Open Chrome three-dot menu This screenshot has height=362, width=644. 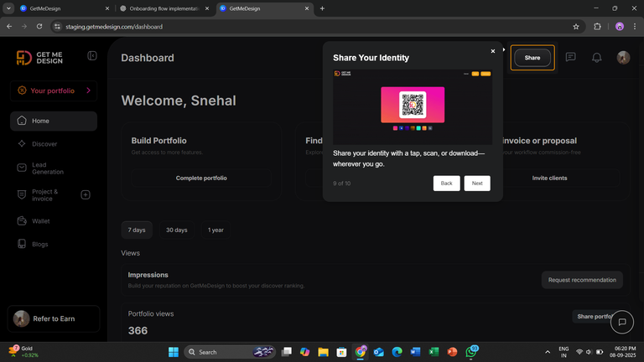(x=635, y=26)
